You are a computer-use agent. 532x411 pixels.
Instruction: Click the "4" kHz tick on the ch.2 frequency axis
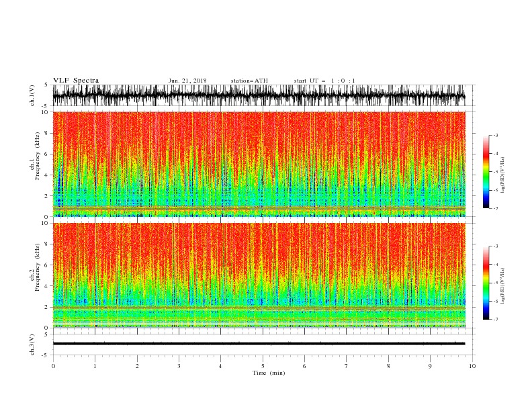(47, 286)
